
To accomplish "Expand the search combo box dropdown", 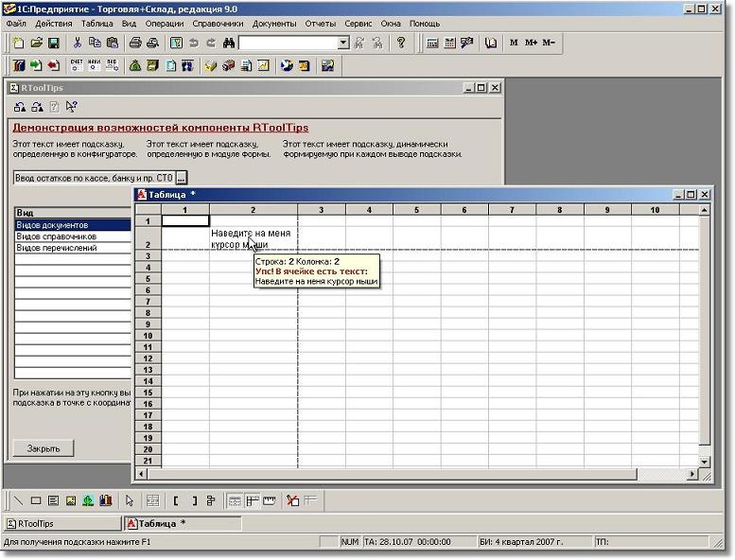I will [x=343, y=43].
